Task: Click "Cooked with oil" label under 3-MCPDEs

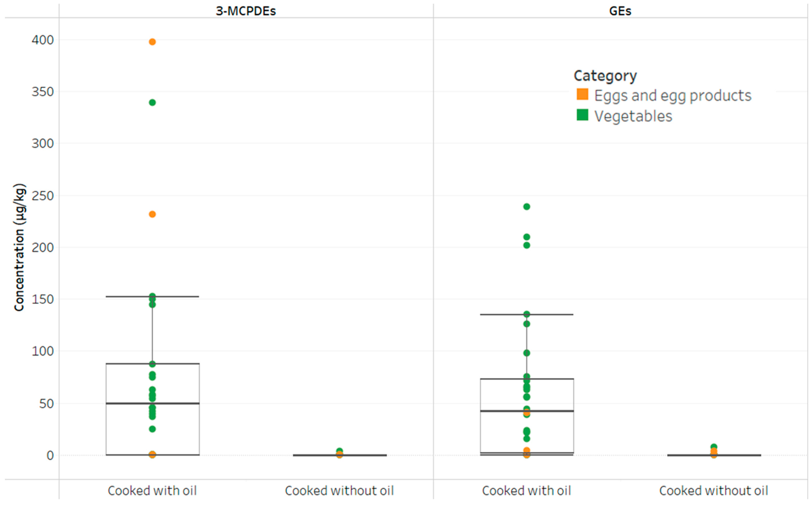Action: pos(152,491)
